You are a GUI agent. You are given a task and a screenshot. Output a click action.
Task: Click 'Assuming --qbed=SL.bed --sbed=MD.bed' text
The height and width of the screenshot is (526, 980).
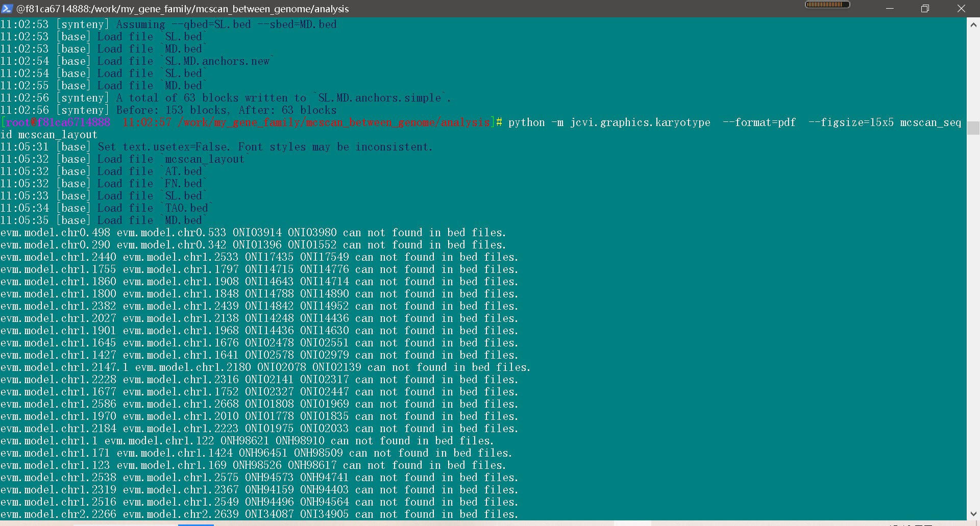pyautogui.click(x=227, y=24)
